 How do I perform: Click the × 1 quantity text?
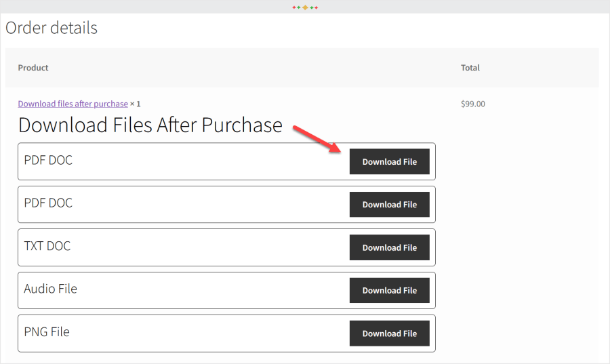click(136, 104)
